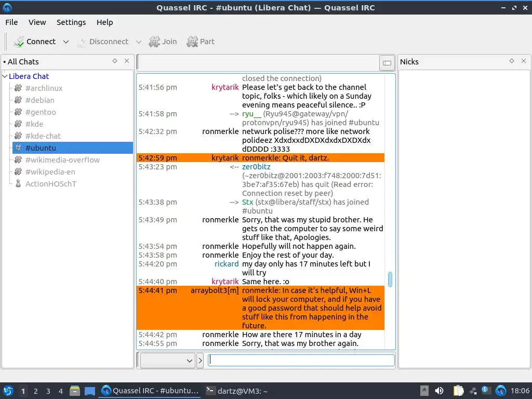Click the #wikipedia-en channel icon
This screenshot has width=532, height=399.
[x=18, y=171]
